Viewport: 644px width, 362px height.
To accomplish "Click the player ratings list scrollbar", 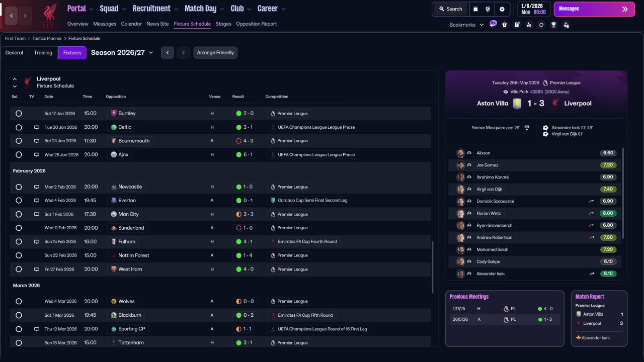I will click(x=623, y=193).
